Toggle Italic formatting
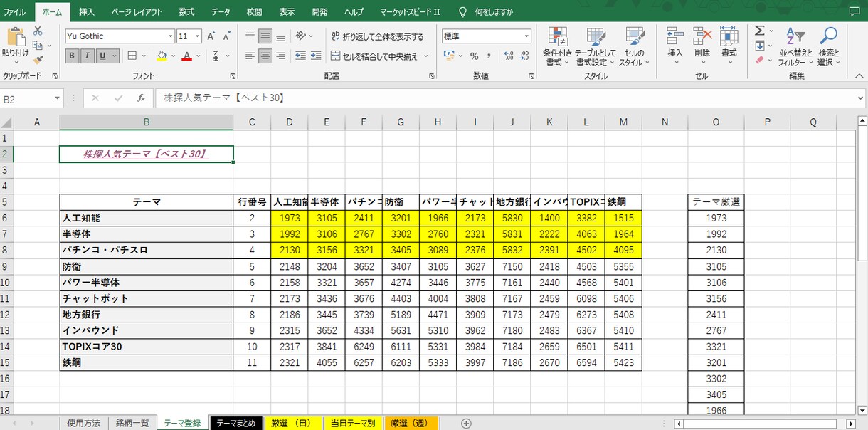This screenshot has width=868, height=430. 88,56
